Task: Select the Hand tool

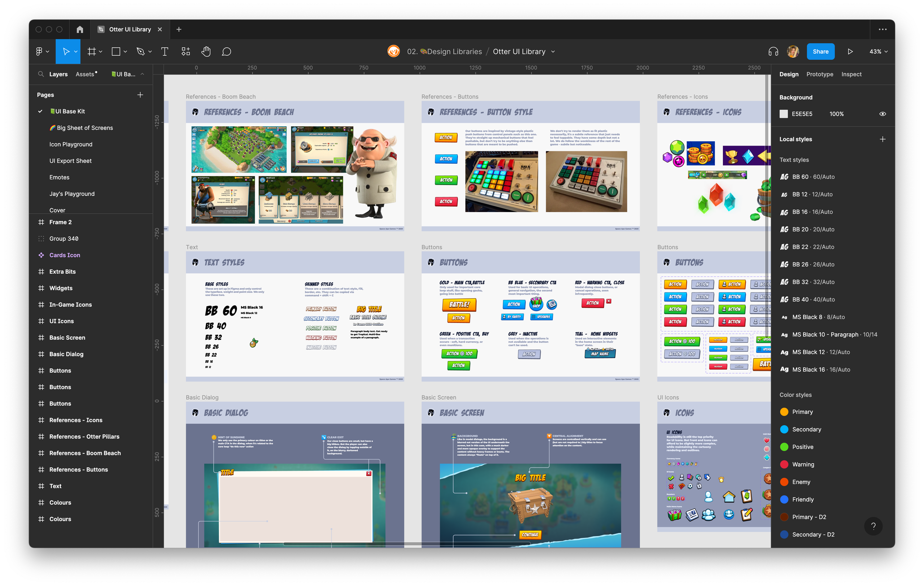Action: pos(206,51)
